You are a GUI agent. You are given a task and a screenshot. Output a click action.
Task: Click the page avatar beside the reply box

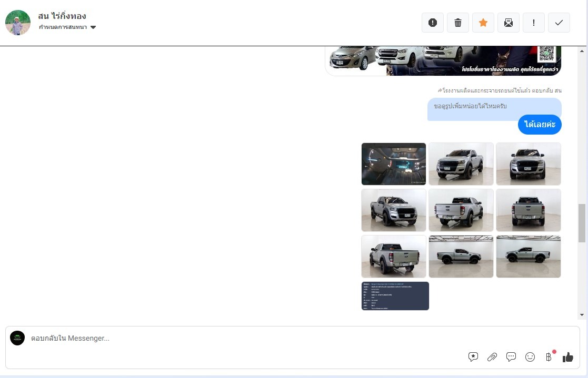(17, 338)
